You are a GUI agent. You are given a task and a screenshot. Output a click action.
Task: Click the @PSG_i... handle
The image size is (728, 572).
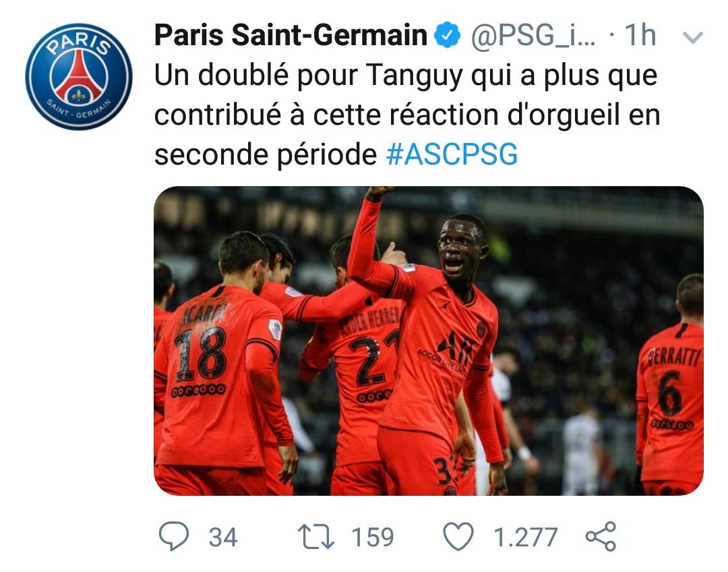pyautogui.click(x=533, y=36)
